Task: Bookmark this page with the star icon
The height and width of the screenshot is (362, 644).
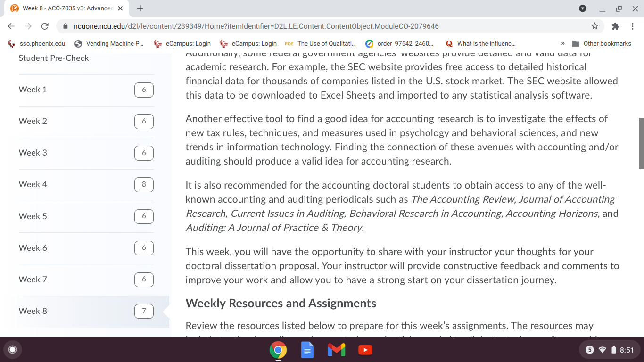Action: 595,26
